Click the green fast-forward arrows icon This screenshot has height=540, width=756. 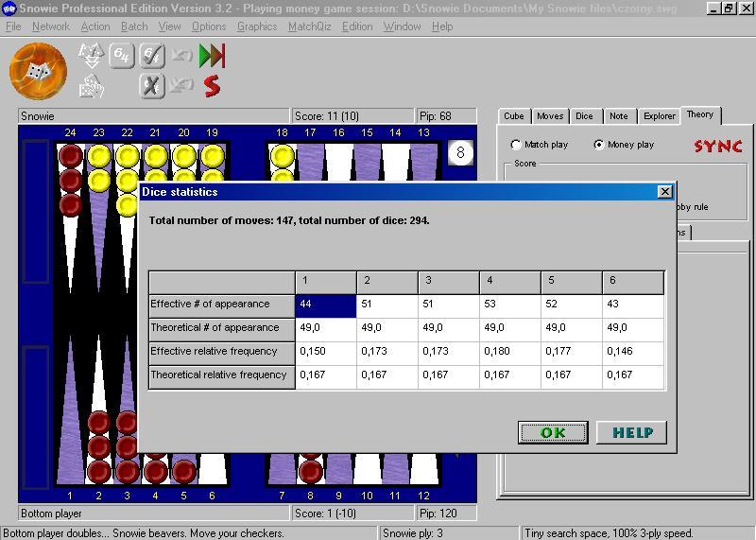213,56
